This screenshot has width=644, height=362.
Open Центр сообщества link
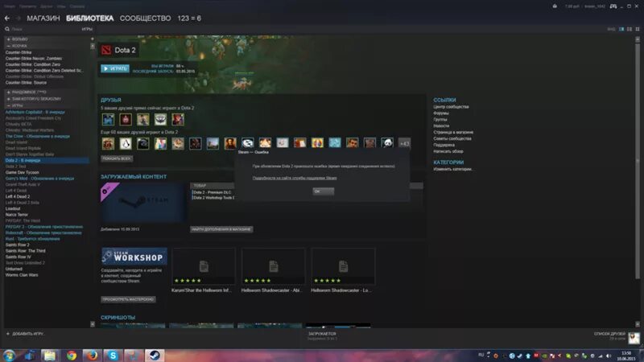pos(451,107)
